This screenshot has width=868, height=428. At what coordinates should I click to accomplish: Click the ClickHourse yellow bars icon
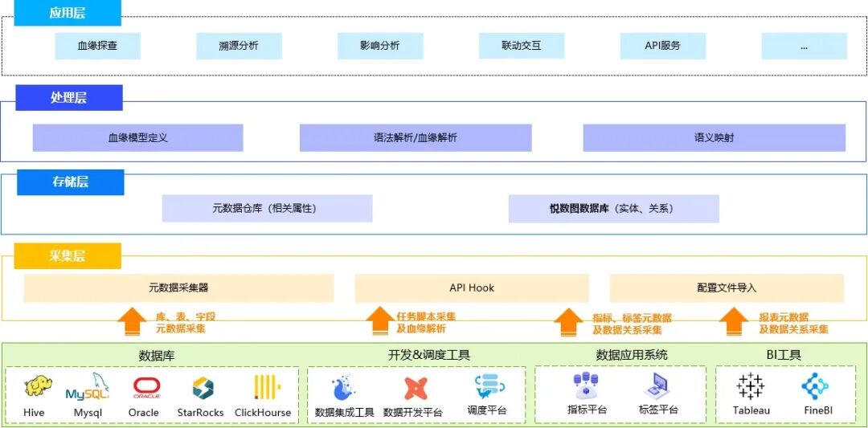(267, 386)
